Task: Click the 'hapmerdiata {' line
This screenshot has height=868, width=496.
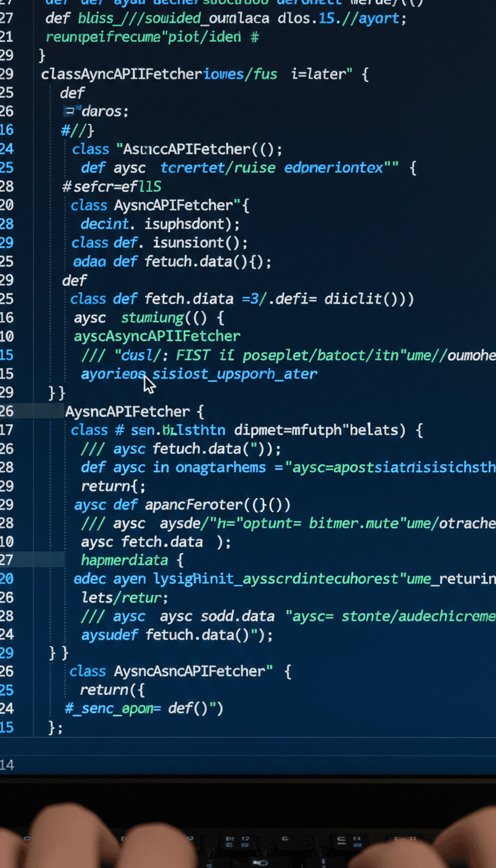Action: (132, 561)
